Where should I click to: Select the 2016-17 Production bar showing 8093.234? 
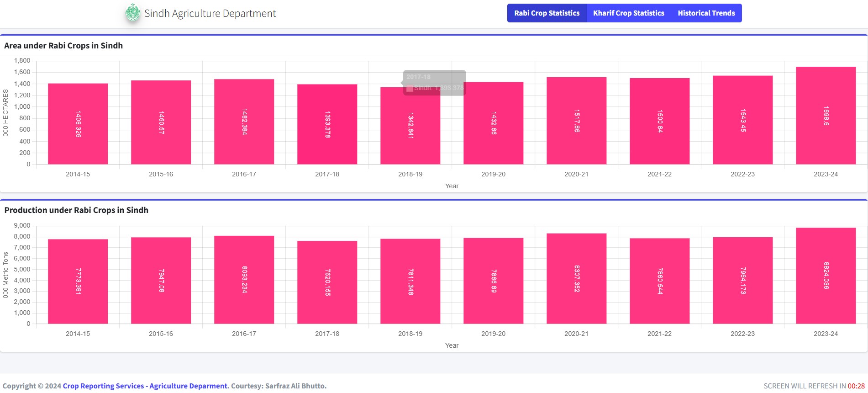[244, 280]
